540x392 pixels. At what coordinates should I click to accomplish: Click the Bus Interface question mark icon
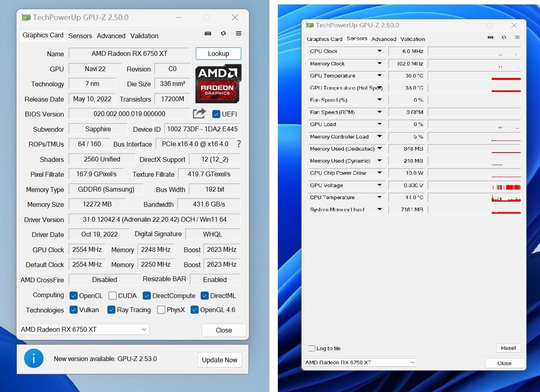click(x=239, y=144)
